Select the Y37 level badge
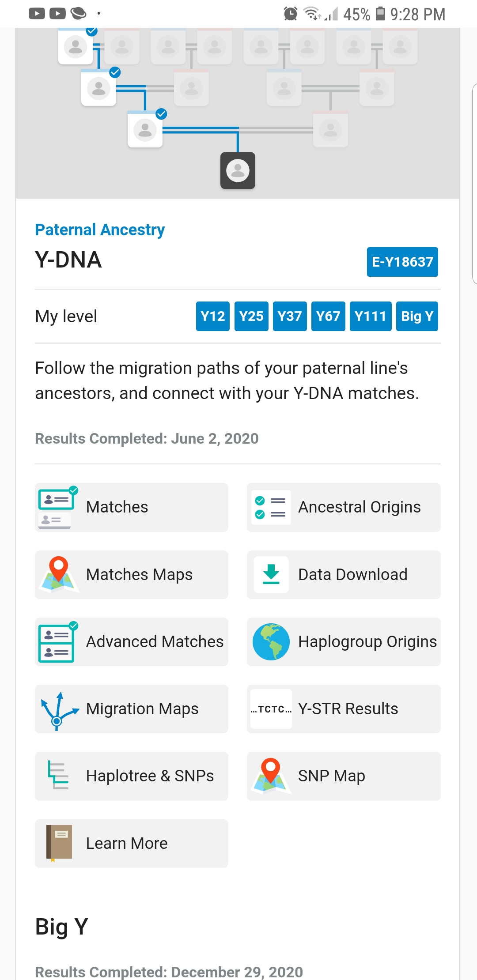Screen dimensions: 477x980 tap(290, 316)
